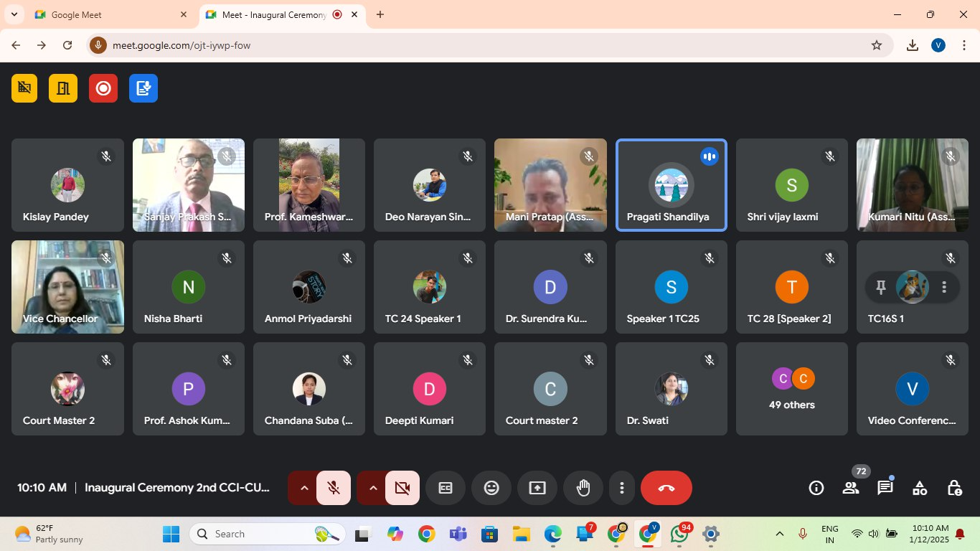This screenshot has width=980, height=551.
Task: Toggle closed captions on
Action: pos(446,488)
